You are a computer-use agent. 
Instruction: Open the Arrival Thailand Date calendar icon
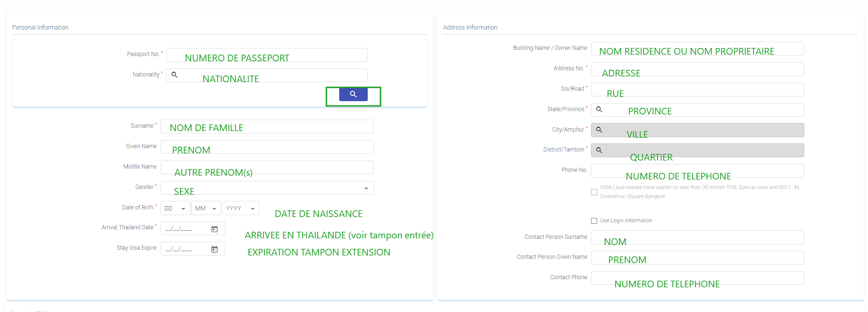214,229
